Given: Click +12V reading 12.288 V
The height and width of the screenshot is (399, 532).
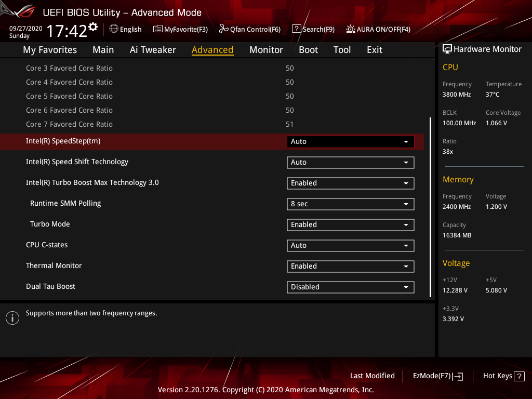Looking at the screenshot, I should [x=455, y=290].
